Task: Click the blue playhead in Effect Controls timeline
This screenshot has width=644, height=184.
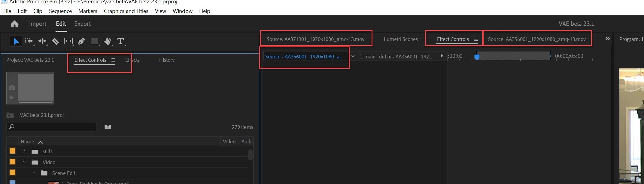Action: pos(477,57)
